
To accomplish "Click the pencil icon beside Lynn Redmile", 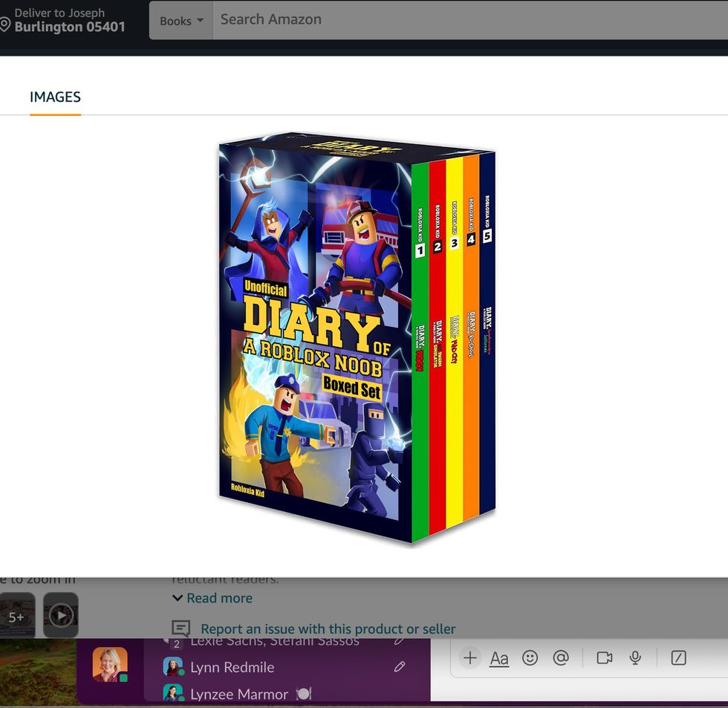I will click(x=400, y=667).
